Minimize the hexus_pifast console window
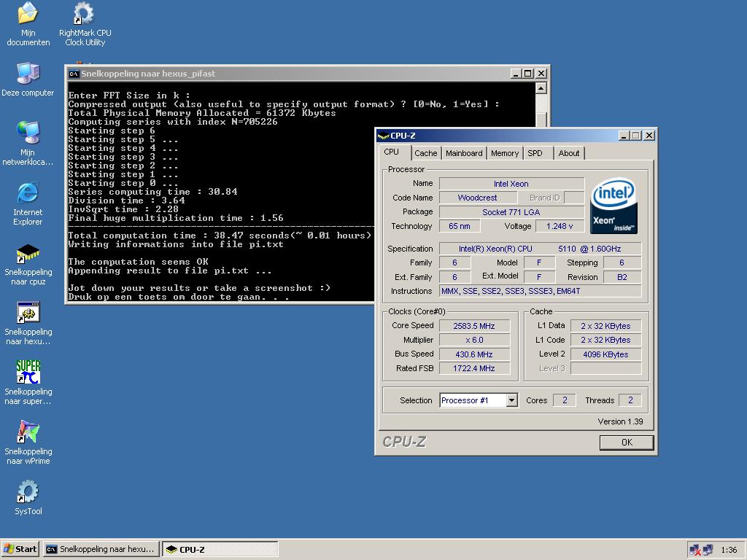 coord(516,74)
